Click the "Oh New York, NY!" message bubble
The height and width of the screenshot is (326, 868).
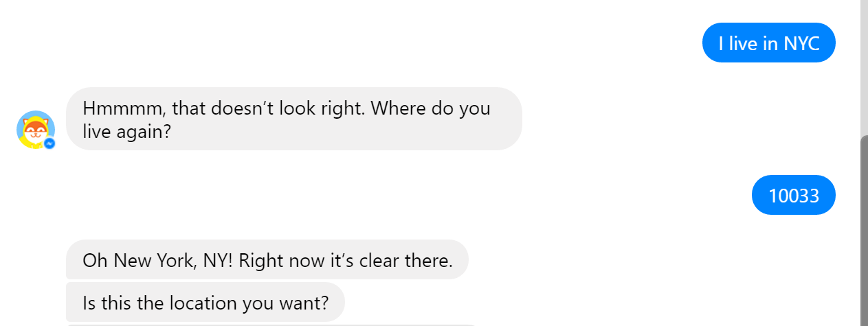coord(267,260)
